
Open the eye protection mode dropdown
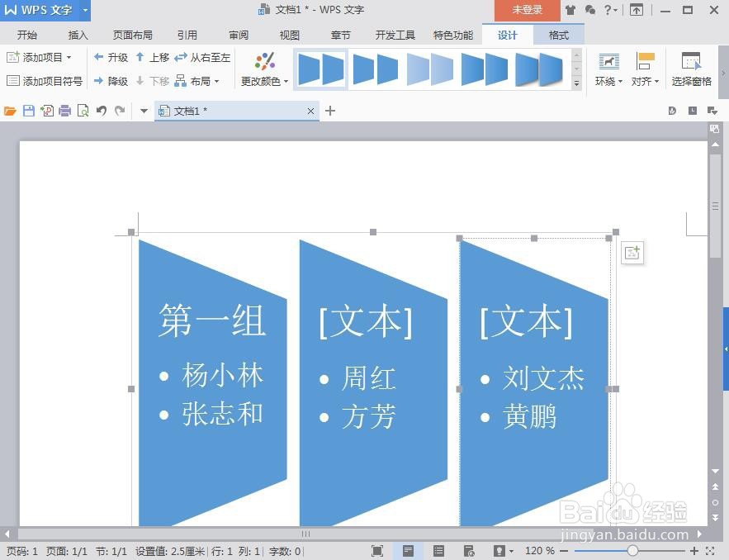click(x=510, y=551)
